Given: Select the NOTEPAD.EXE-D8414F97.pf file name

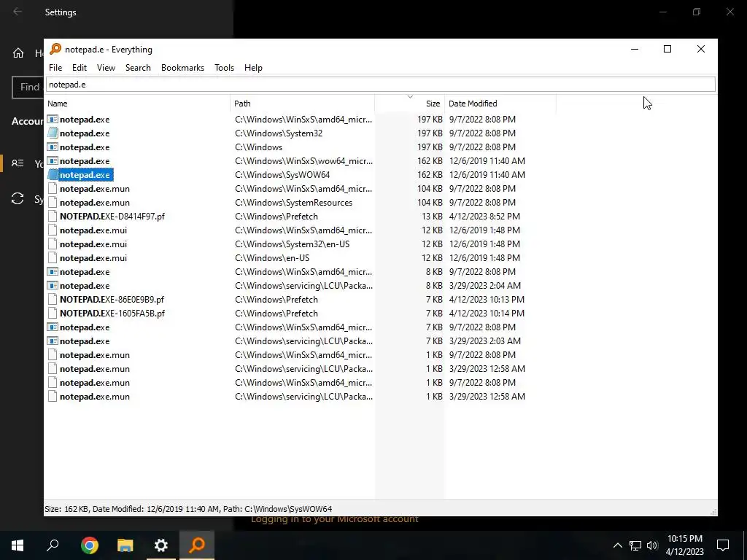Looking at the screenshot, I should [x=112, y=216].
